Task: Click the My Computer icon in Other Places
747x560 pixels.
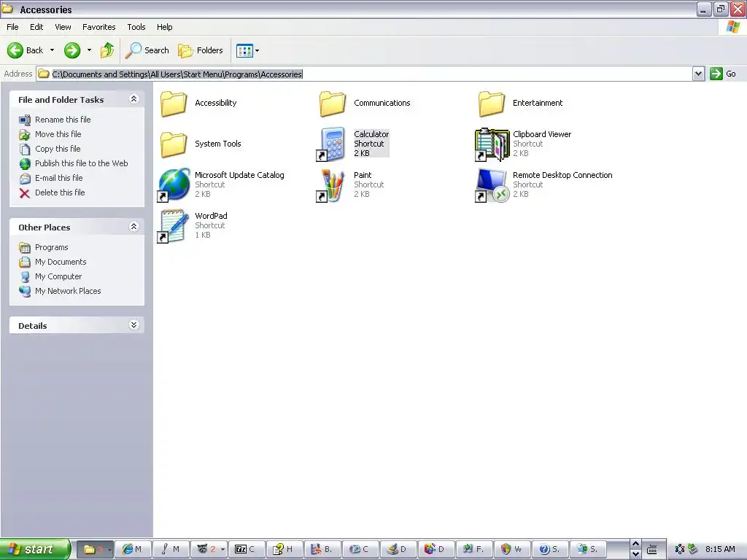Action: pyautogui.click(x=25, y=276)
